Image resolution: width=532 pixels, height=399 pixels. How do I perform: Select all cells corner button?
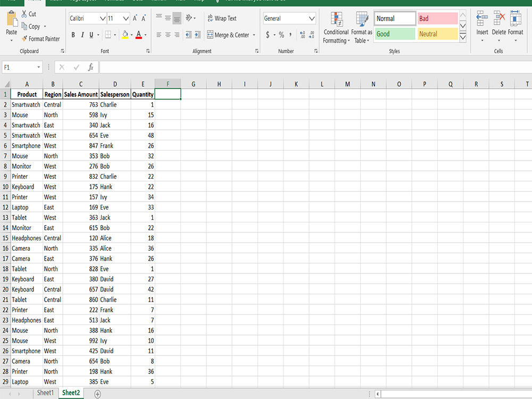[5, 84]
